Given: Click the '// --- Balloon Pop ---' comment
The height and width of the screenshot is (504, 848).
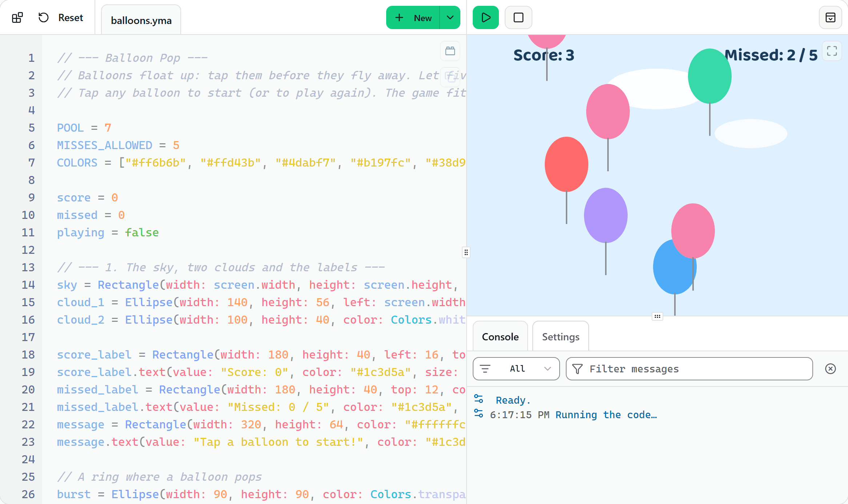Looking at the screenshot, I should point(132,58).
